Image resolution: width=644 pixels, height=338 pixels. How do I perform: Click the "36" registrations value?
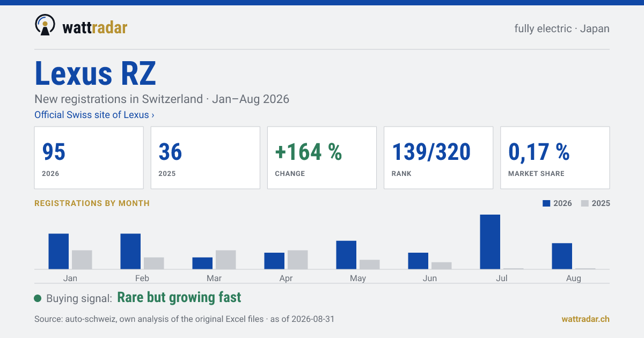point(170,152)
